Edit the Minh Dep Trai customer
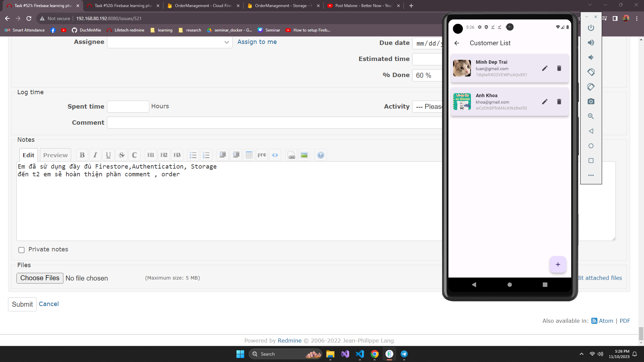 (545, 68)
